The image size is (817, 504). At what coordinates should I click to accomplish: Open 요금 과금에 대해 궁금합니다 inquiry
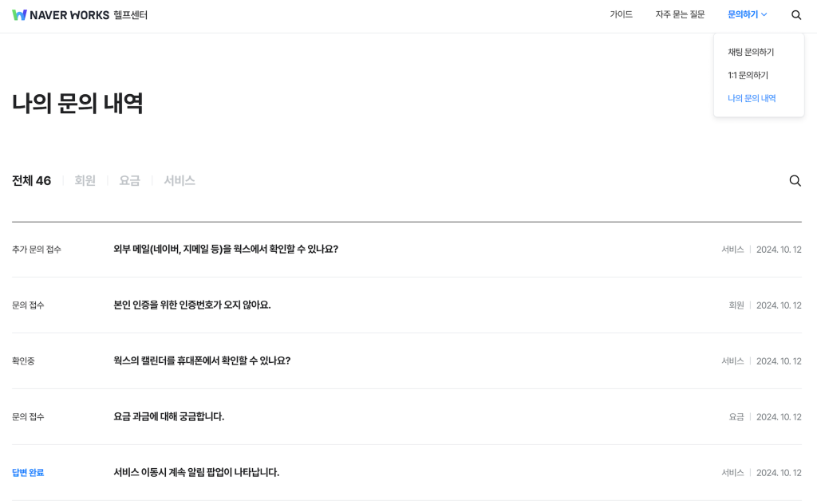point(169,417)
